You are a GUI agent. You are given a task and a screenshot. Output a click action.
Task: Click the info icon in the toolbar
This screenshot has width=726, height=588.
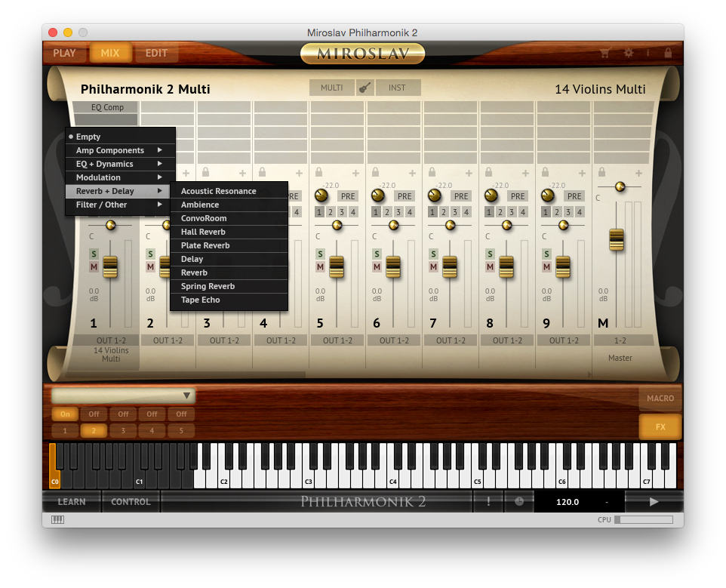(648, 53)
